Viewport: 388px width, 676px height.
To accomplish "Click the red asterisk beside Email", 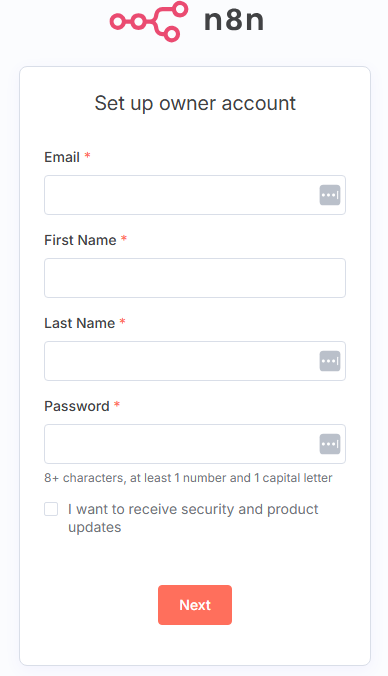I will click(x=87, y=155).
